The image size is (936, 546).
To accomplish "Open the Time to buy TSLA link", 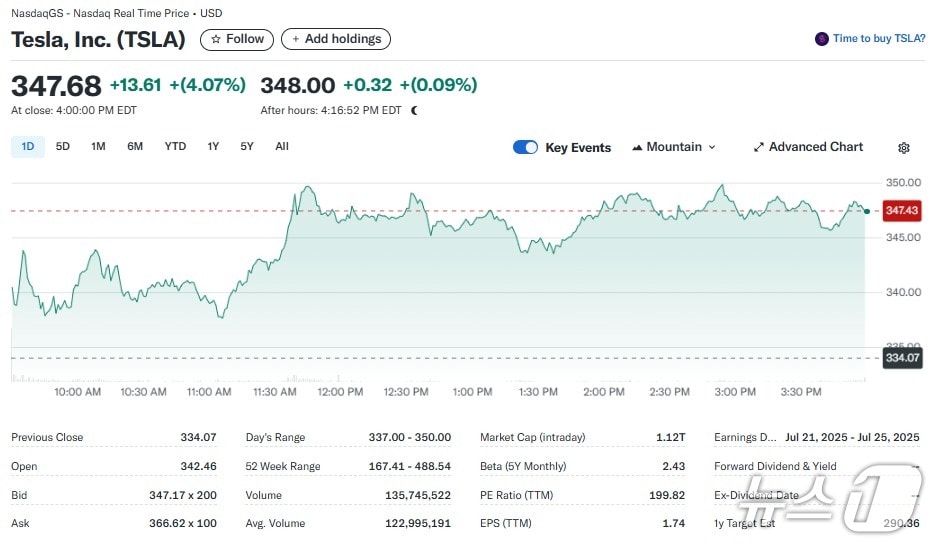I will [x=878, y=39].
